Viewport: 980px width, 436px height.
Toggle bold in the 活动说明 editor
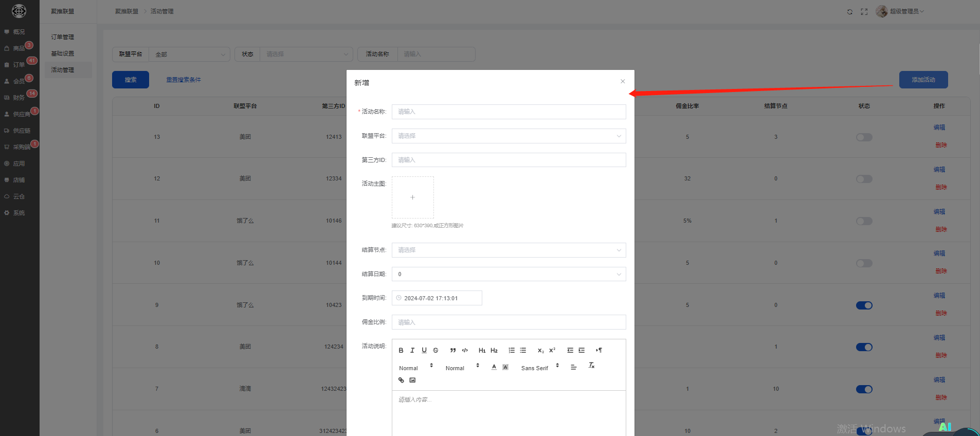401,350
